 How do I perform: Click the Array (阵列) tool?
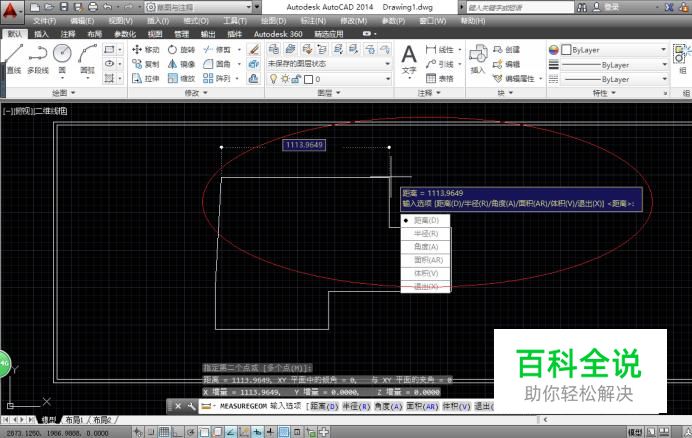217,79
